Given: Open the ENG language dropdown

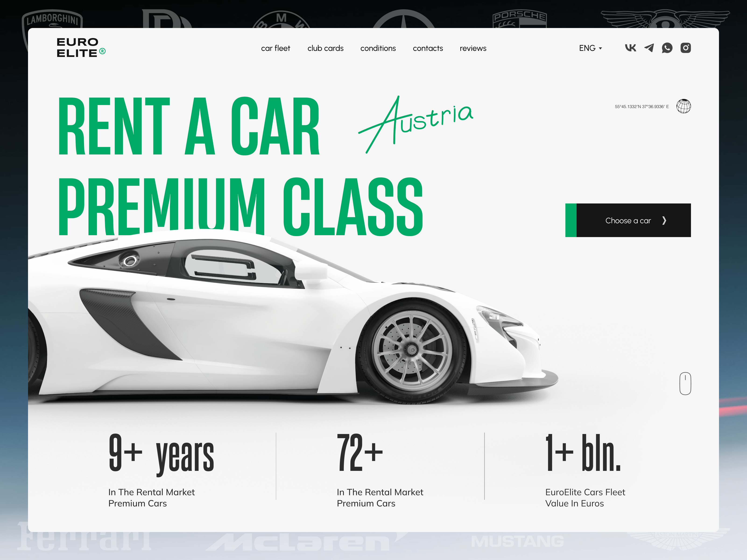Looking at the screenshot, I should tap(588, 48).
